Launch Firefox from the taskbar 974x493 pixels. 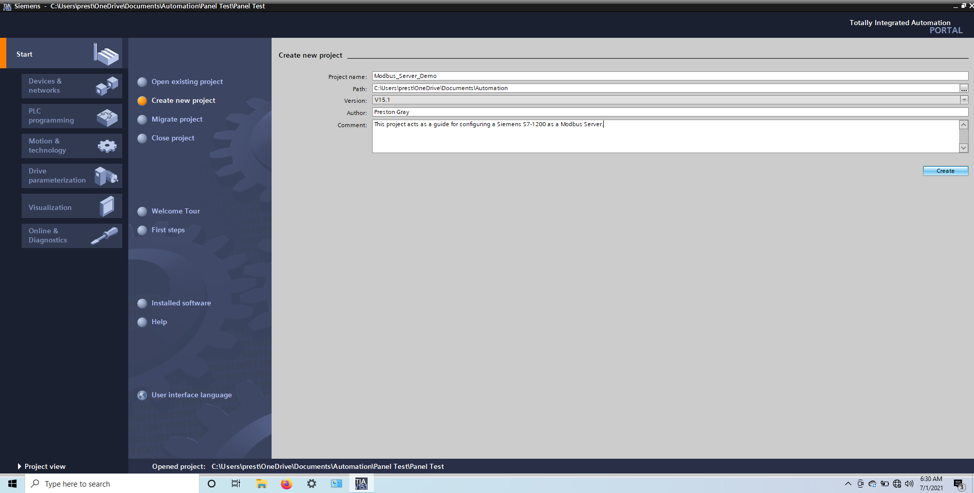tap(286, 484)
